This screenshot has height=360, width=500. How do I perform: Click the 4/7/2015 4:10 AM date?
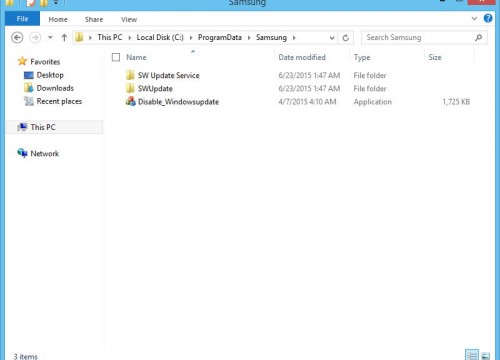click(307, 102)
